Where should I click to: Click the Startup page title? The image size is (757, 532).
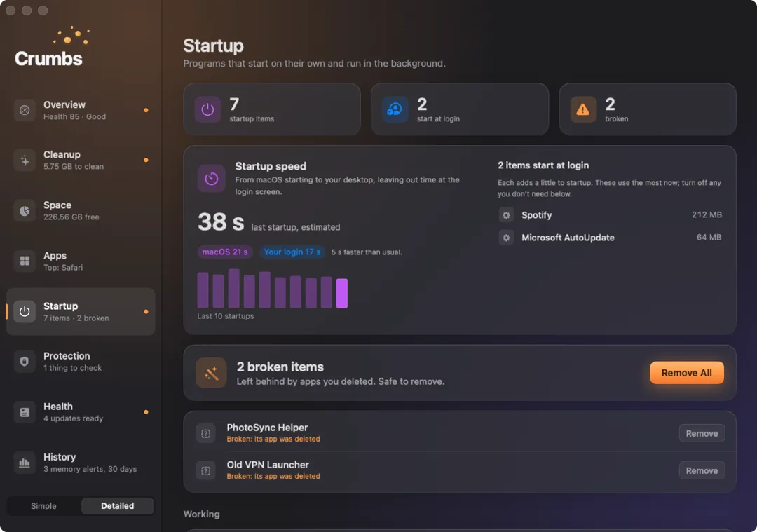[213, 46]
